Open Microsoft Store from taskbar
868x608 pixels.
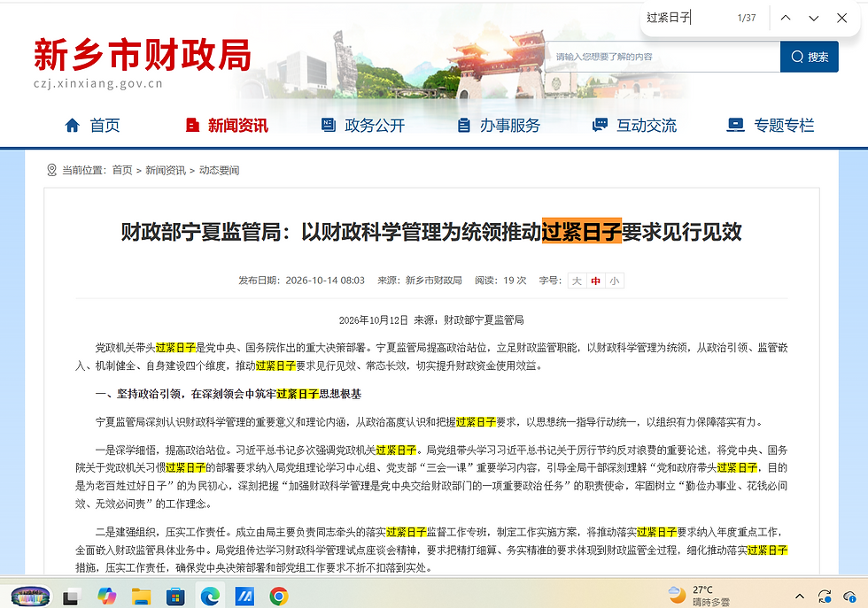tap(175, 596)
